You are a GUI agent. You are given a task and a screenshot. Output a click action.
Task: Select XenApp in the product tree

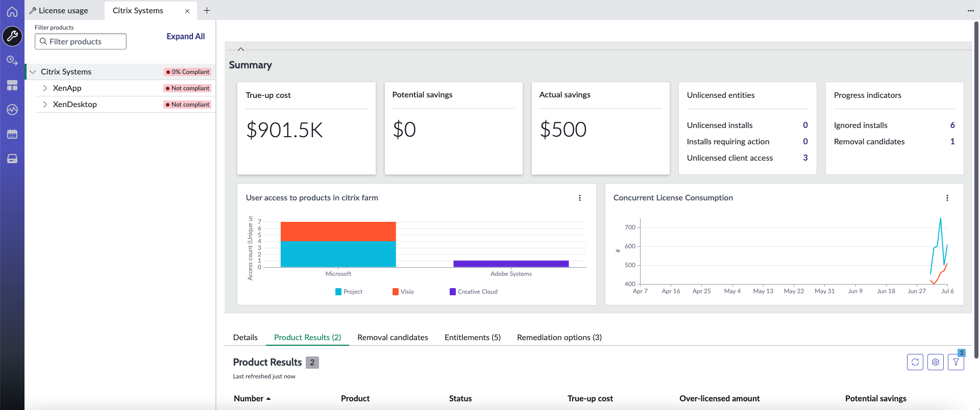[x=67, y=88]
